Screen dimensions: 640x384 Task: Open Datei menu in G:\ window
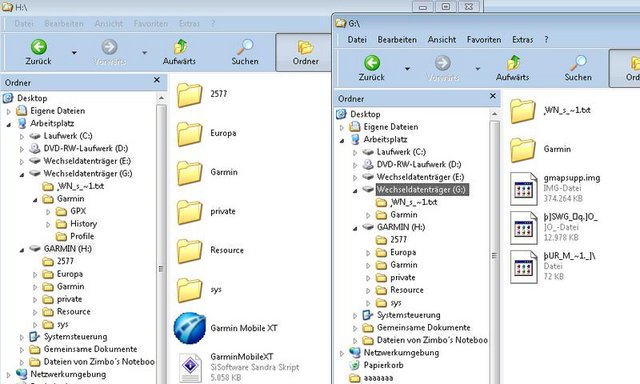pos(357,40)
